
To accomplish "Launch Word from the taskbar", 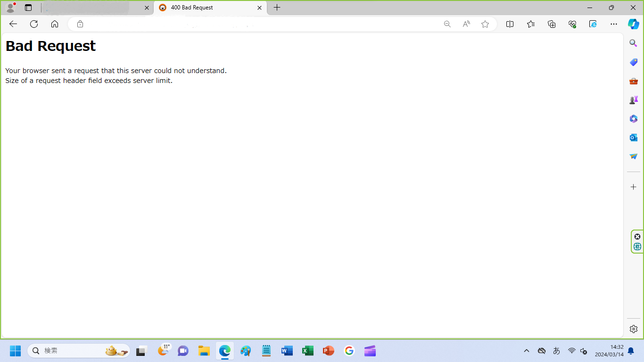I will [287, 351].
